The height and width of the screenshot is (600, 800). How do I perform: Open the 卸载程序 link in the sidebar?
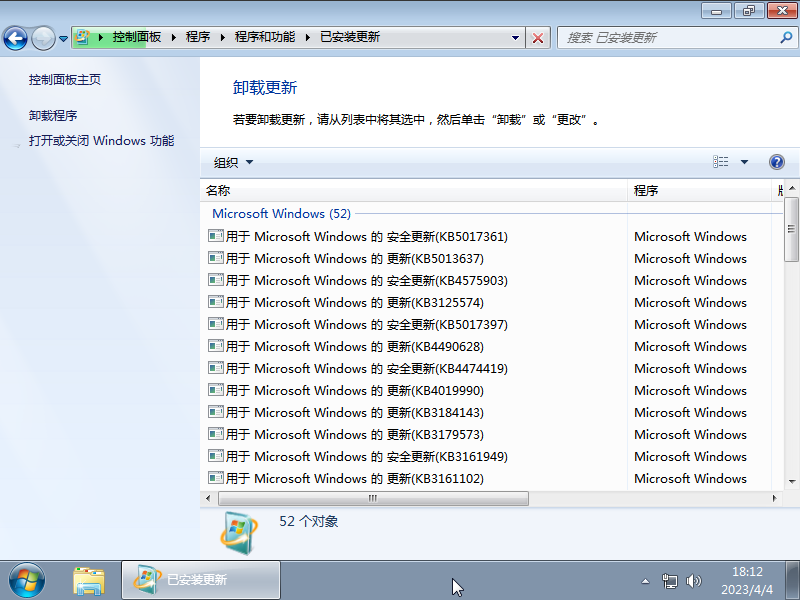point(54,114)
